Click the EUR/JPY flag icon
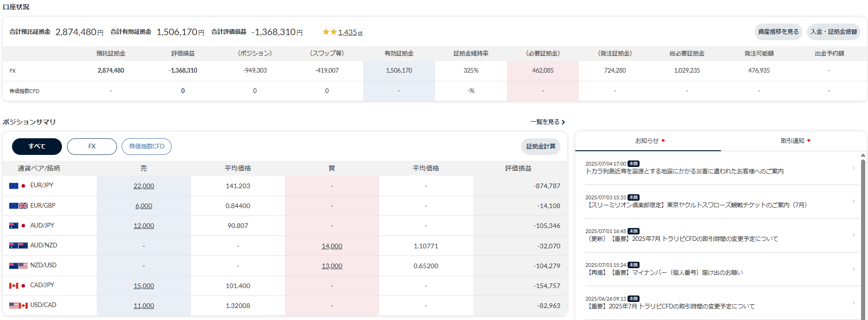The height and width of the screenshot is (320, 868). [18, 186]
